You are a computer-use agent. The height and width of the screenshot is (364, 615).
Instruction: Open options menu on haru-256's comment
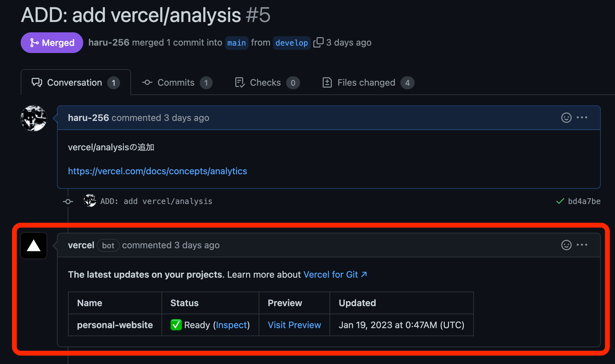(x=582, y=118)
